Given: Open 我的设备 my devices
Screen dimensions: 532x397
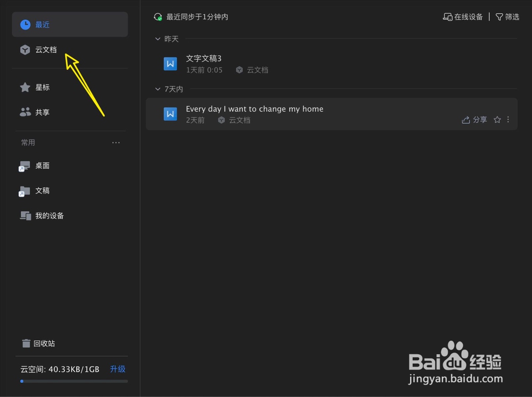Looking at the screenshot, I should [x=70, y=216].
